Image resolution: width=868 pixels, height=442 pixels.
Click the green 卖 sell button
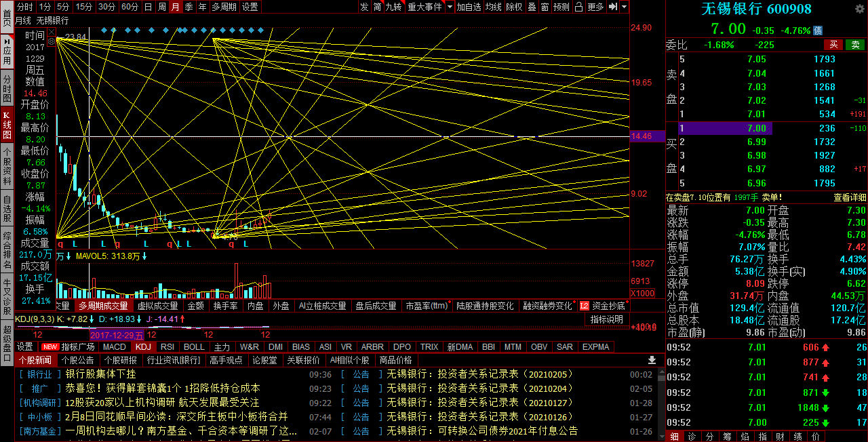[x=855, y=45]
